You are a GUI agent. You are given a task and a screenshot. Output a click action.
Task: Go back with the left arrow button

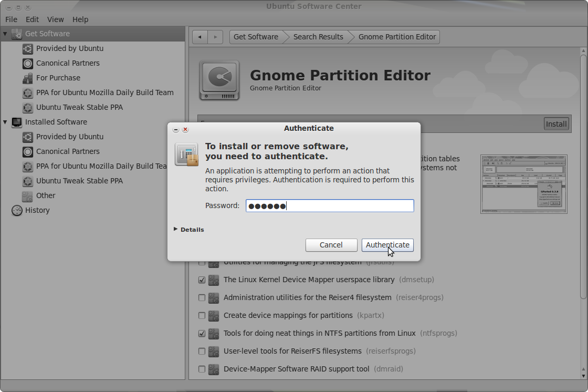pyautogui.click(x=200, y=37)
